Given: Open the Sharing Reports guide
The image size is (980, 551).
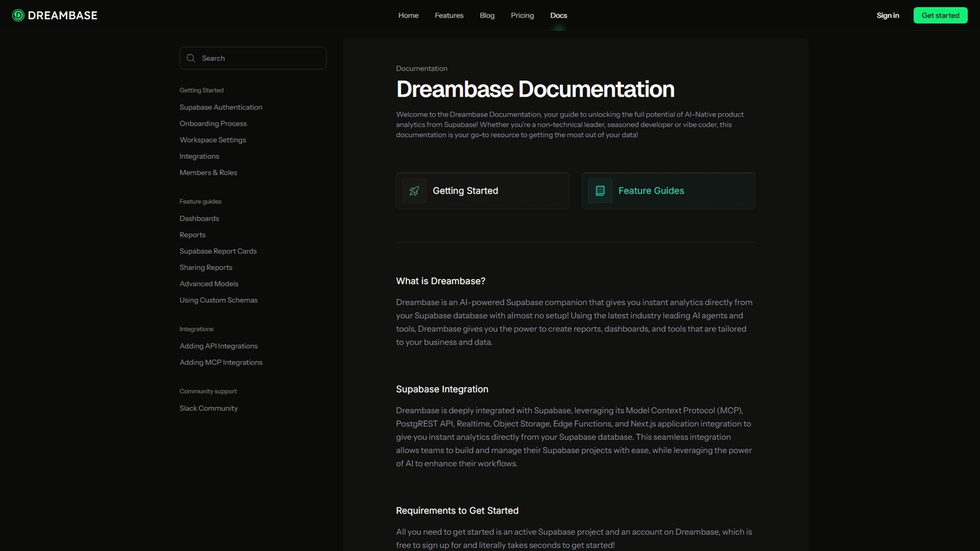Looking at the screenshot, I should (206, 267).
